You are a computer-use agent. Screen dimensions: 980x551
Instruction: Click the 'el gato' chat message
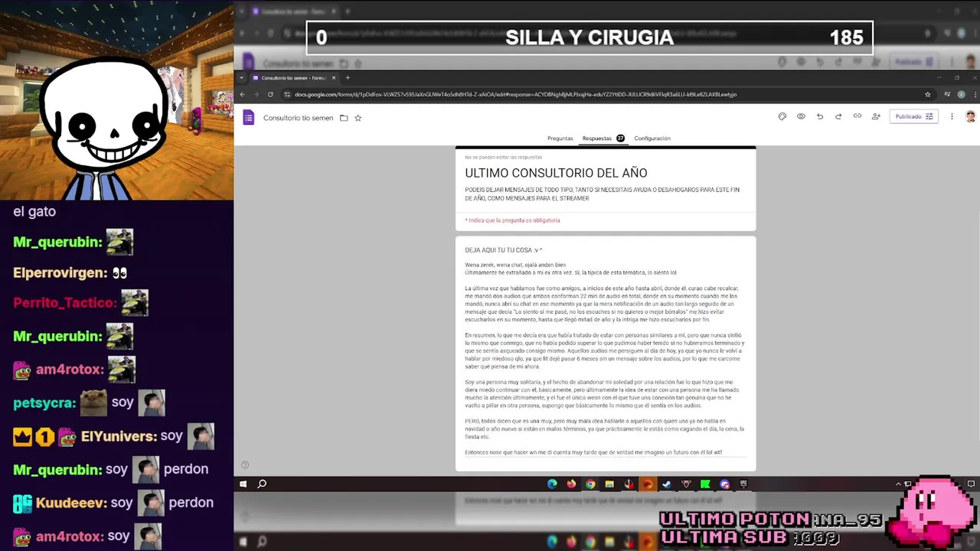point(34,212)
